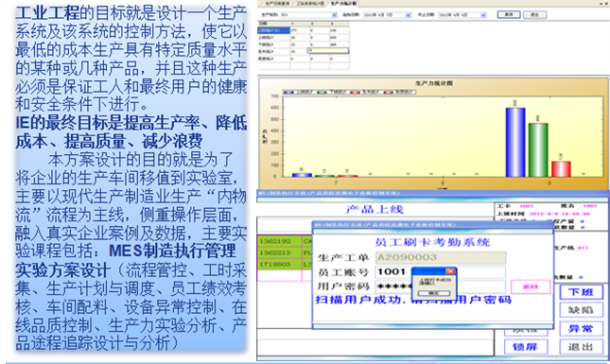610x364 pixels.
Task: Select the 下线统计 row in the table
Action: pos(303,44)
